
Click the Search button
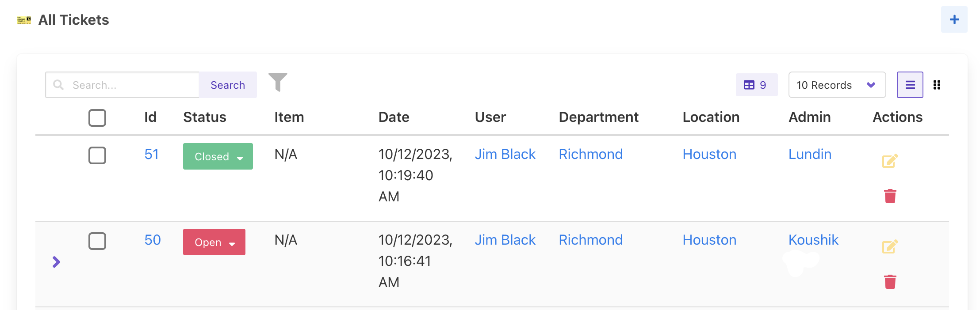[228, 85]
